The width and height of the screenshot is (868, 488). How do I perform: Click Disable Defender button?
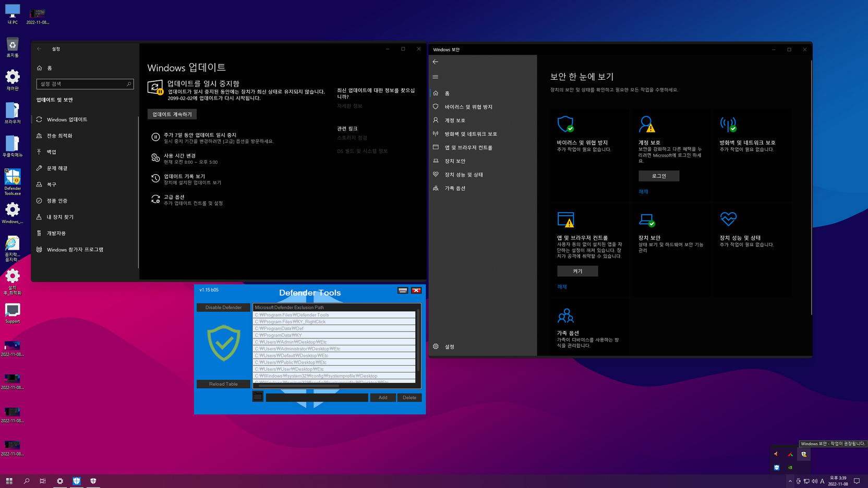223,307
